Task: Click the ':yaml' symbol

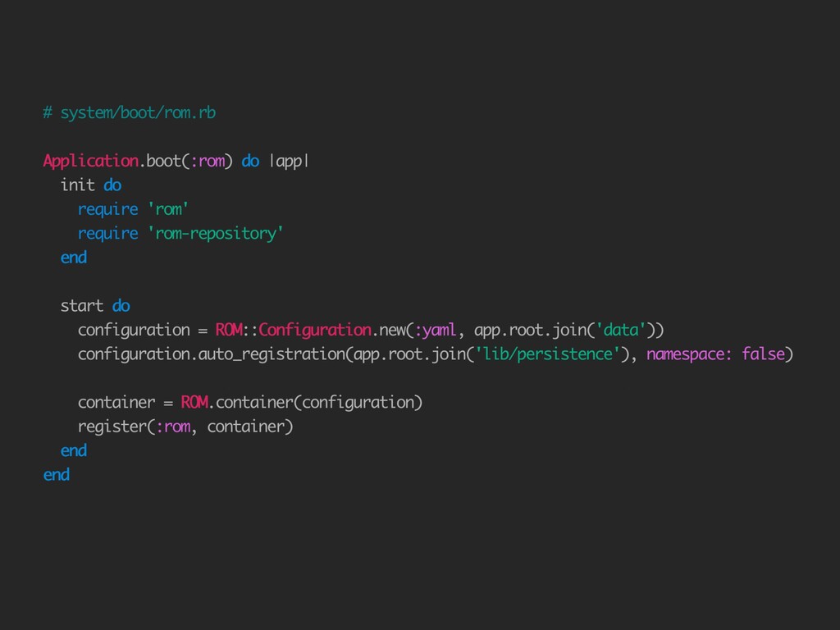Action: [x=436, y=330]
